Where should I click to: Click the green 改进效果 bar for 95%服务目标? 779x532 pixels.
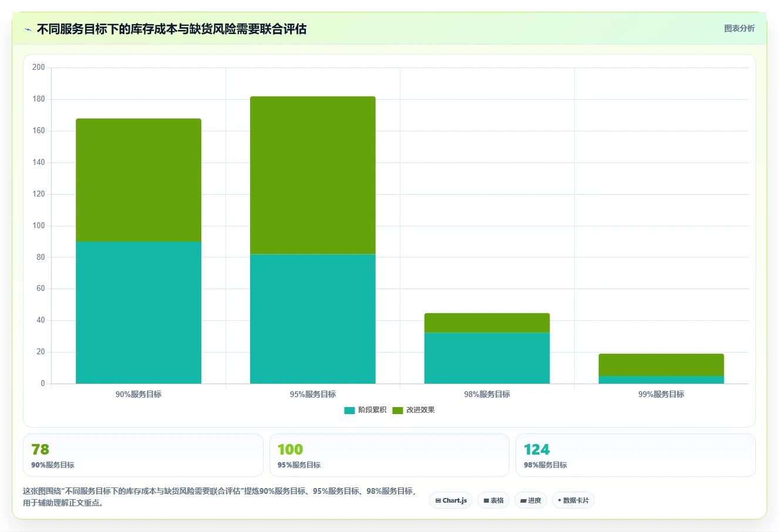coord(313,175)
